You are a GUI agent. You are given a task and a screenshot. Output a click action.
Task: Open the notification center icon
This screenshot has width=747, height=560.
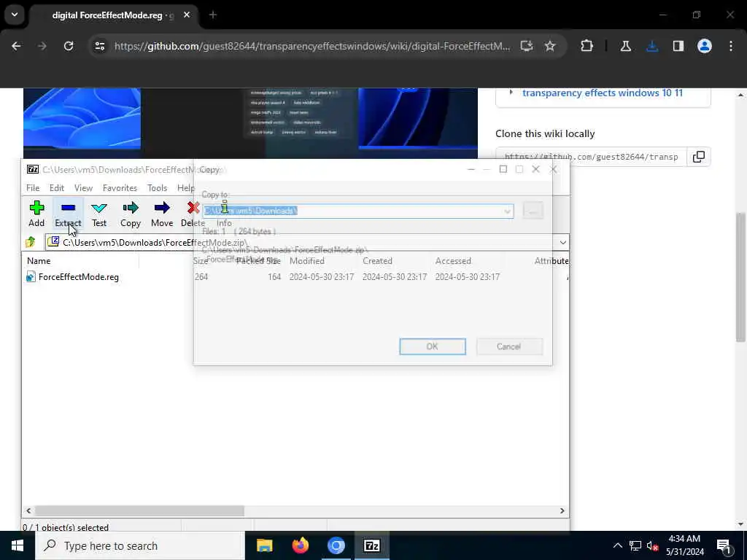[x=724, y=545]
